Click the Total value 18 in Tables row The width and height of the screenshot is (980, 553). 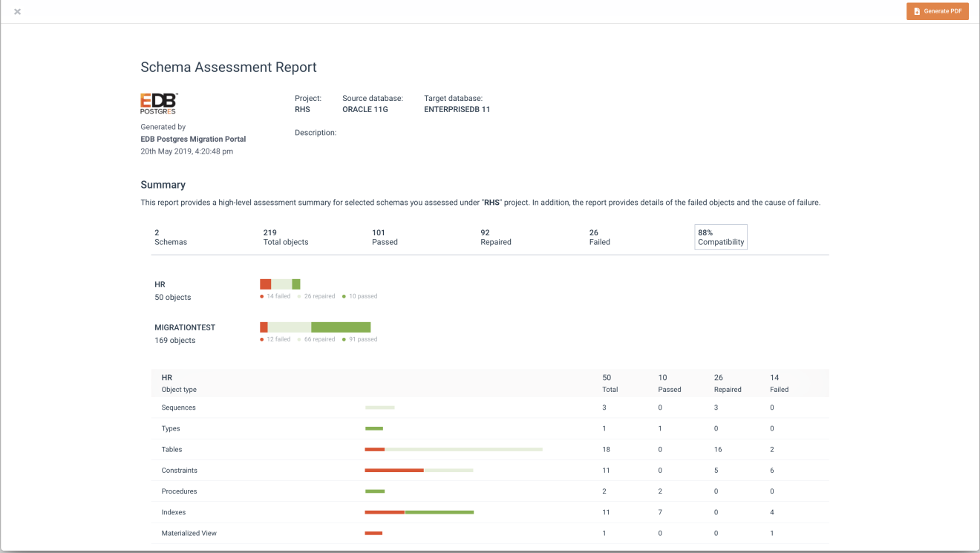point(607,449)
